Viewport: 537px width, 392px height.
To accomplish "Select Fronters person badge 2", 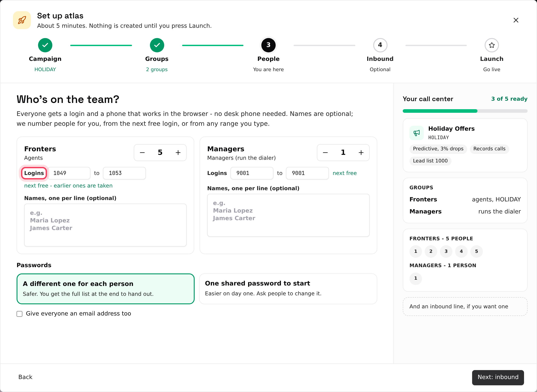I will point(431,251).
